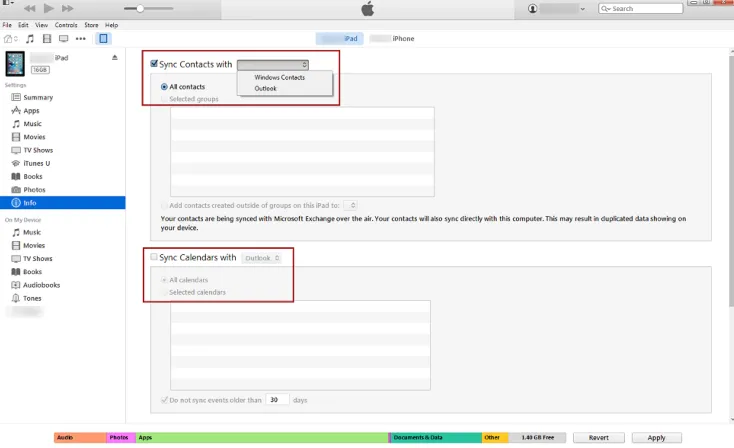Screen dimensions: 734x448
Task: Open Sync Contacts with dropdown
Action: (272, 65)
